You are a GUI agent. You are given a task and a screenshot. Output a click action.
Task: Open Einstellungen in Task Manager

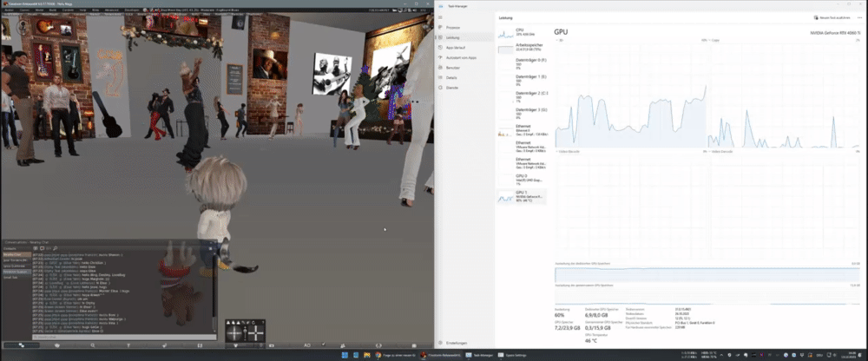[x=464, y=343]
